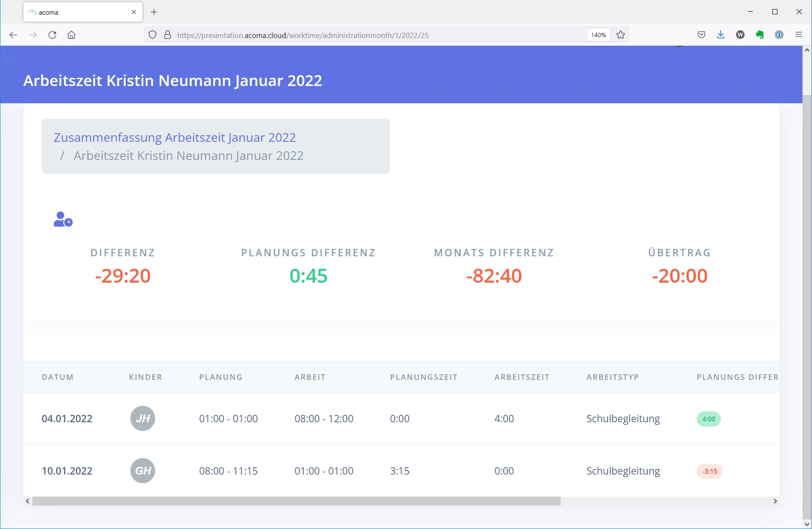The height and width of the screenshot is (529, 812).
Task: Click the ARBEITSZEIT column header
Action: tap(522, 377)
